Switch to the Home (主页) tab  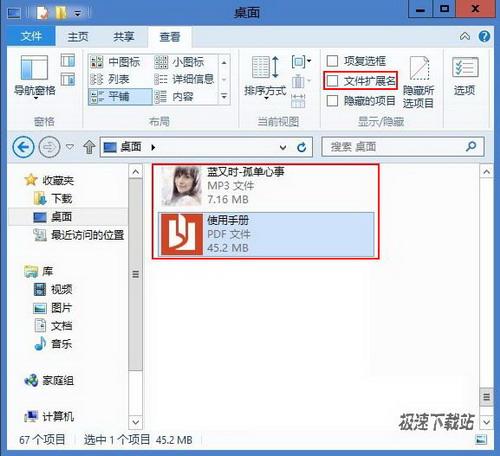coord(78,37)
